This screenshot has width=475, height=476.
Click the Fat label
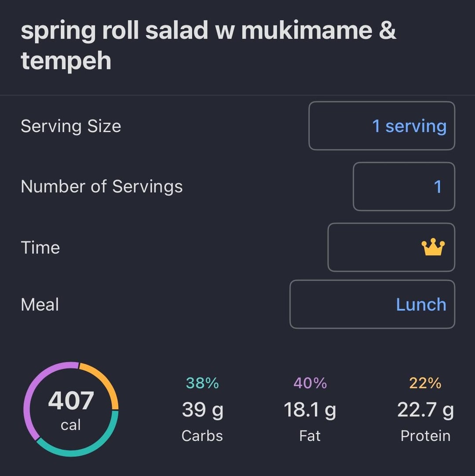click(x=310, y=436)
